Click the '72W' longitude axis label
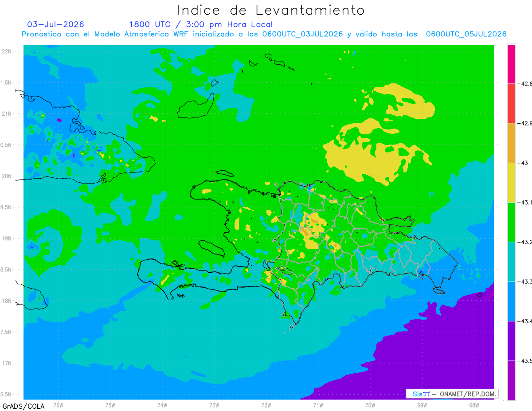Image resolution: width=532 pixels, height=411 pixels. tap(266, 405)
